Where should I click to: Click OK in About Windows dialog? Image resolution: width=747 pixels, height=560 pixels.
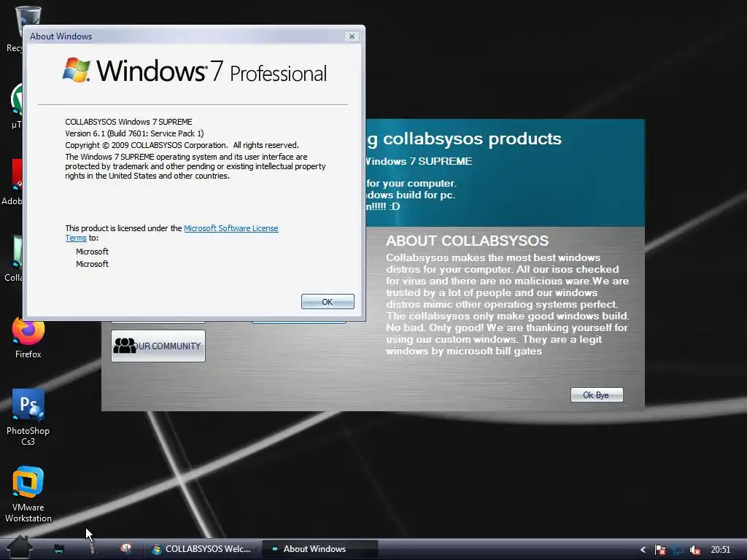(328, 301)
